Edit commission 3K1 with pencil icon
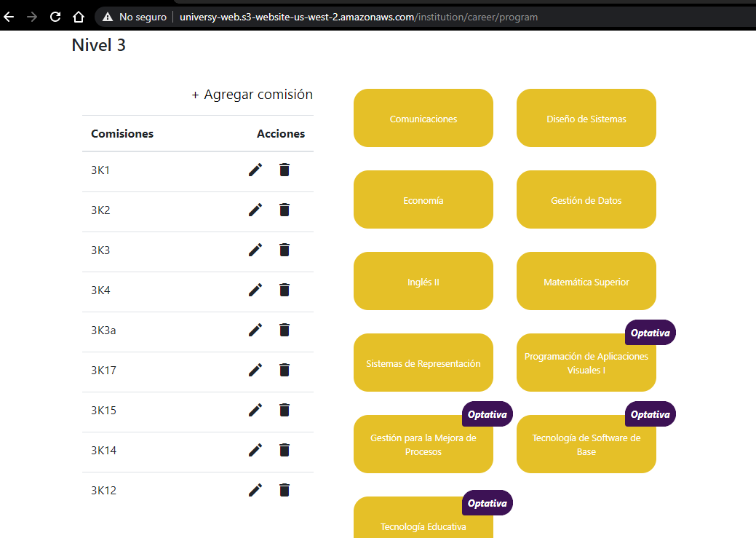Screen dimensions: 756x538 click(x=255, y=170)
